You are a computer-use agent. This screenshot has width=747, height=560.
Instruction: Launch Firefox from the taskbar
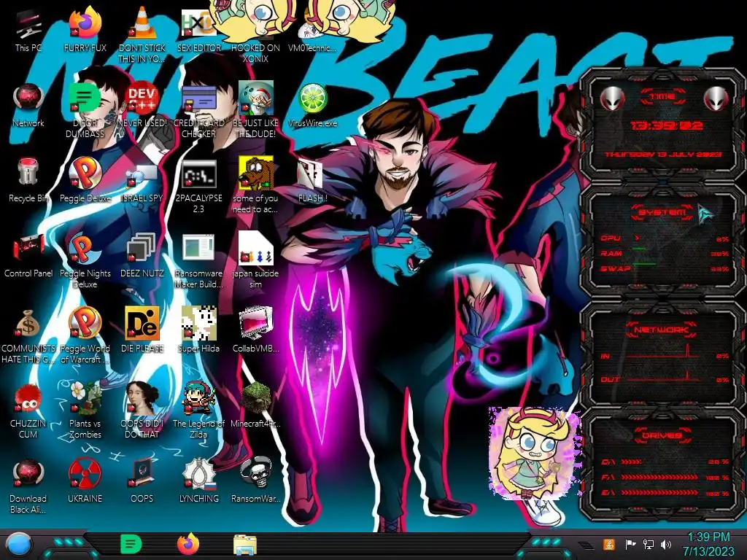pyautogui.click(x=188, y=544)
